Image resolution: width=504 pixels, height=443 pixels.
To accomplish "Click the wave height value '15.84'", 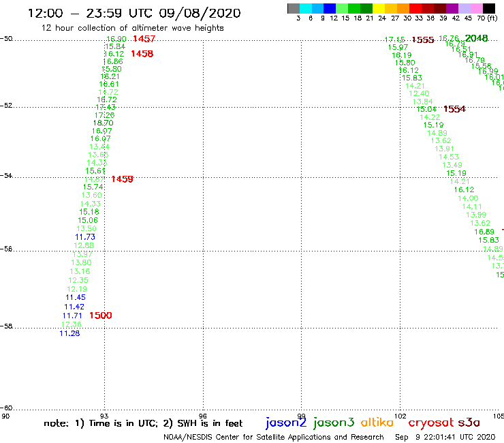I will 115,46.
